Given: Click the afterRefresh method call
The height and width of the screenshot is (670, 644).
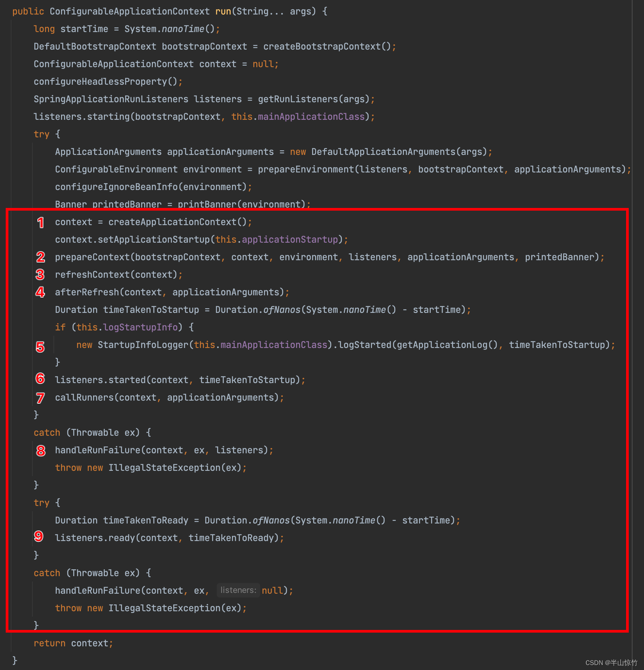Looking at the screenshot, I should click(87, 292).
